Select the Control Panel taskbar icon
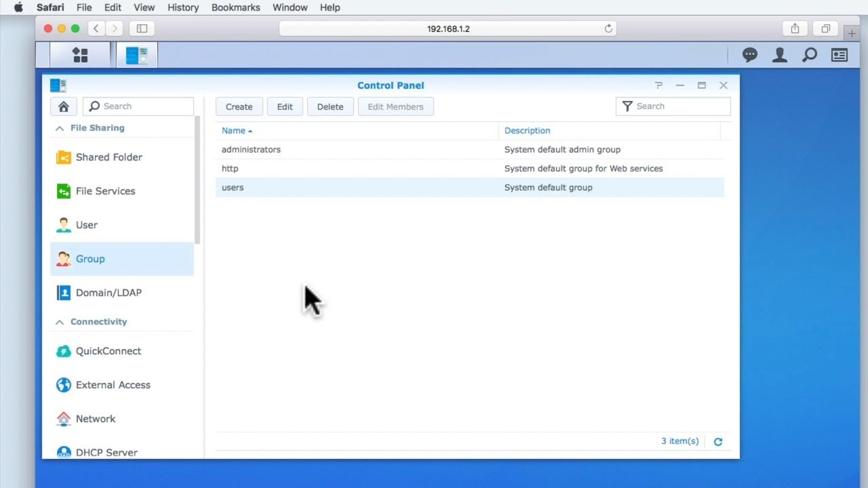868x488 pixels. pyautogui.click(x=136, y=55)
